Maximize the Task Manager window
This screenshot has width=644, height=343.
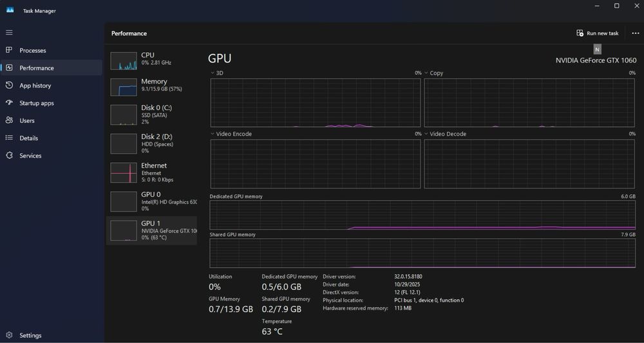pos(616,6)
